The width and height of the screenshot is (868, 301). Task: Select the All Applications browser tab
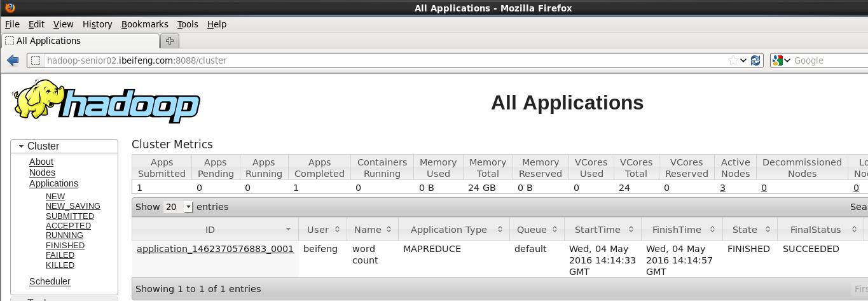[x=80, y=41]
